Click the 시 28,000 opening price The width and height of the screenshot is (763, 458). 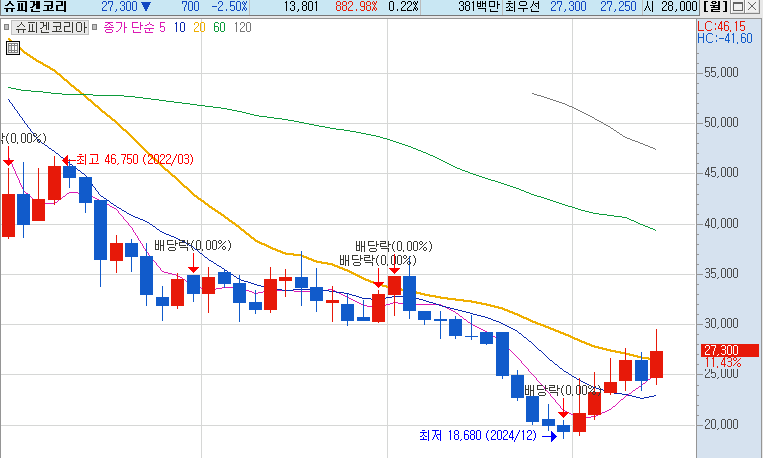670,7
